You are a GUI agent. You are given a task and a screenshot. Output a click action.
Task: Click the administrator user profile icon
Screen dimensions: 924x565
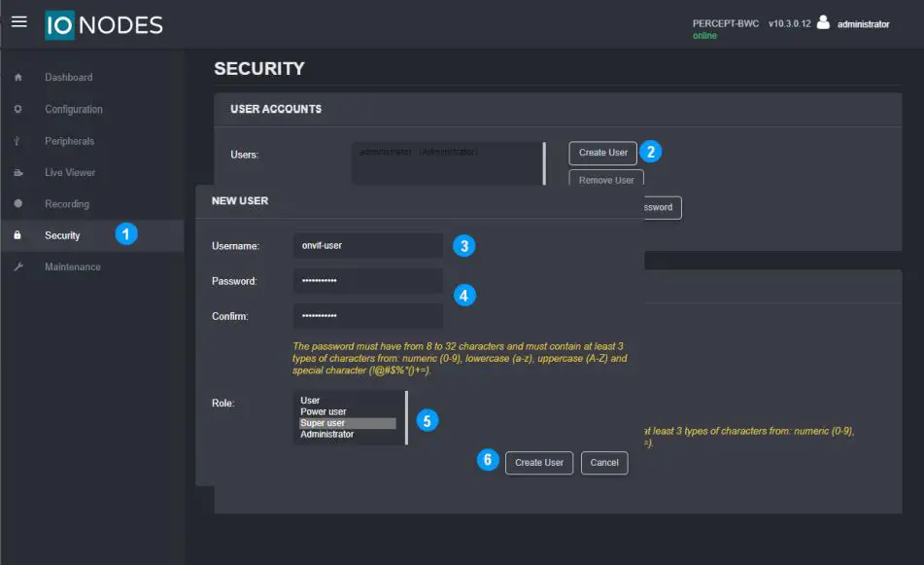[x=823, y=22]
